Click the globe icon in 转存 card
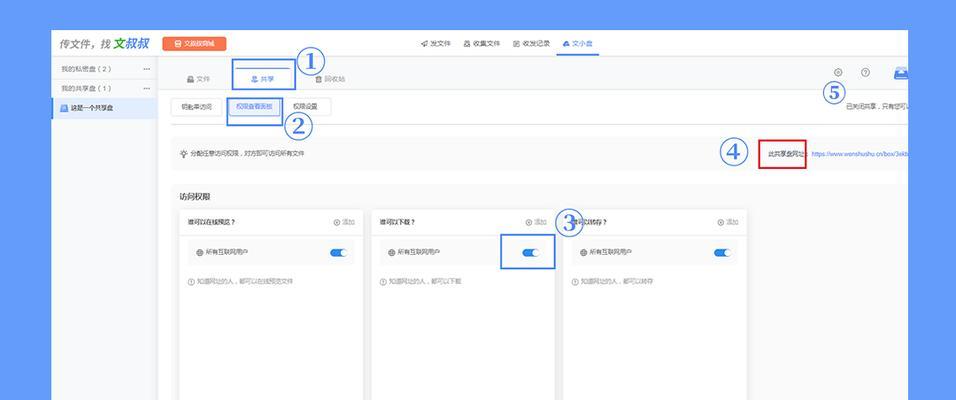The width and height of the screenshot is (956, 400). pos(583,252)
